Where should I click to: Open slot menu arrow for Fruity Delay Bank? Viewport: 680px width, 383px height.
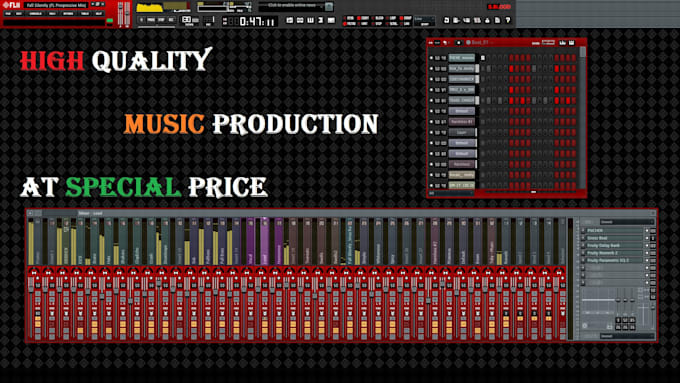click(x=582, y=246)
